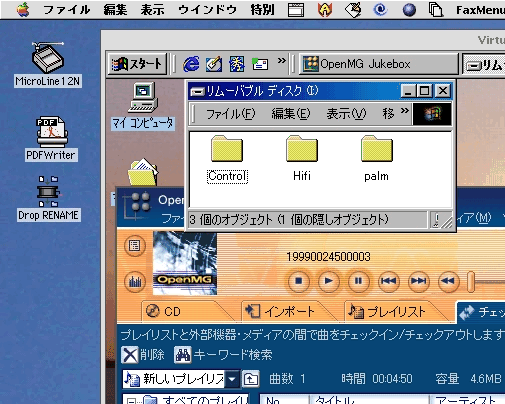Click the OpenMG album art thumbnail

pyautogui.click(x=185, y=263)
